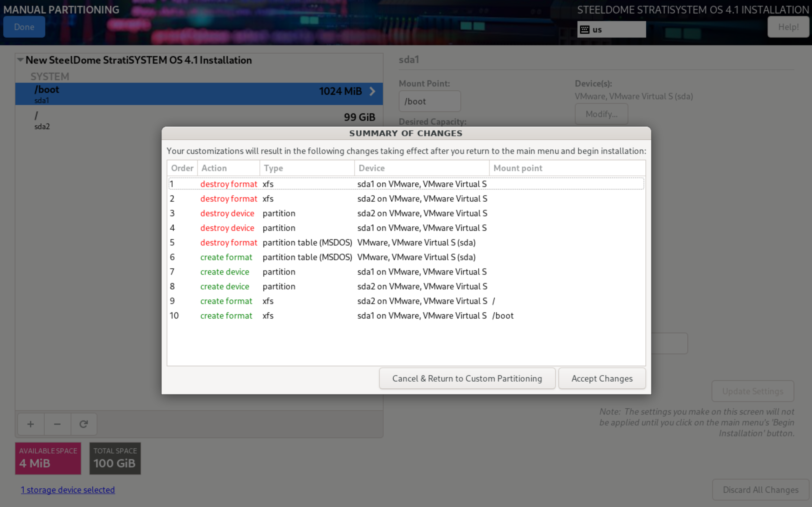This screenshot has width=812, height=507.
Task: Click the keyboard layout icon next to us
Action: [585, 30]
